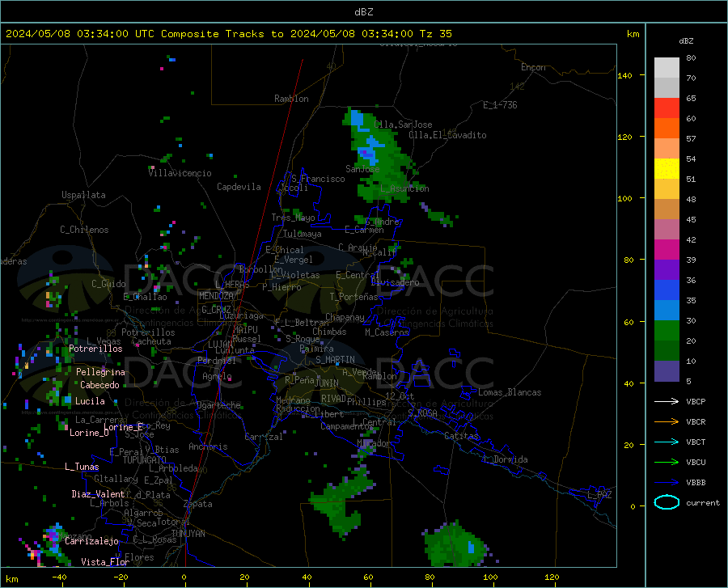Click the 'L_Asuncion' map label
This screenshot has width=728, height=588.
404,188
